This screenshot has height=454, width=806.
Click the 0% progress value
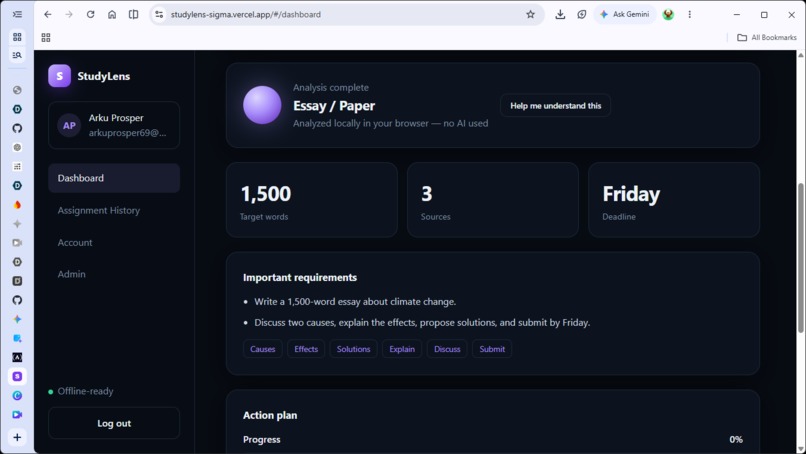736,440
